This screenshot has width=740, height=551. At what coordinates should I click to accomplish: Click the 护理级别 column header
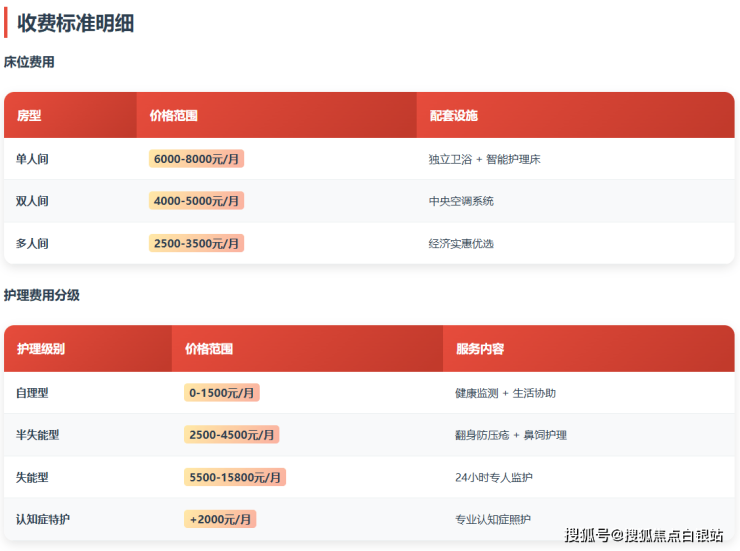(x=41, y=349)
